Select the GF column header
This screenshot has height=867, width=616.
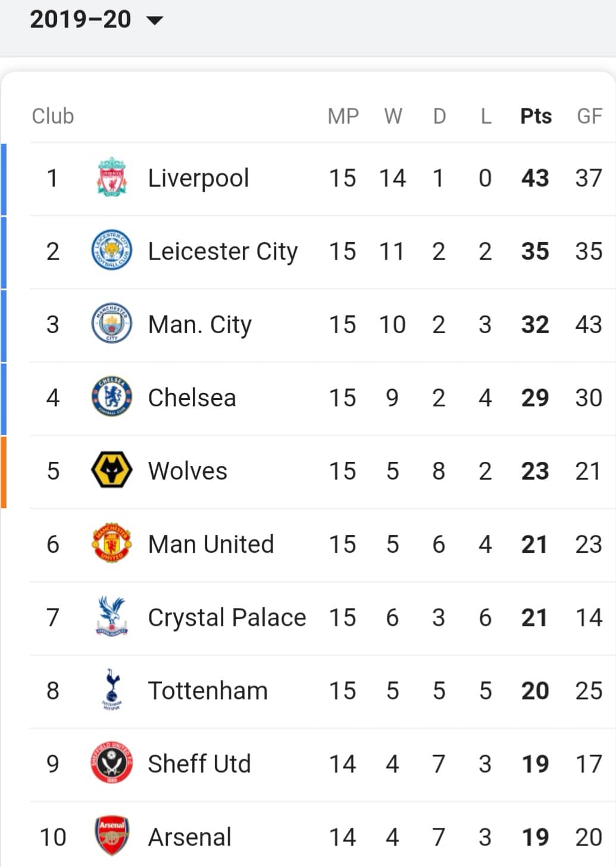[x=589, y=116]
